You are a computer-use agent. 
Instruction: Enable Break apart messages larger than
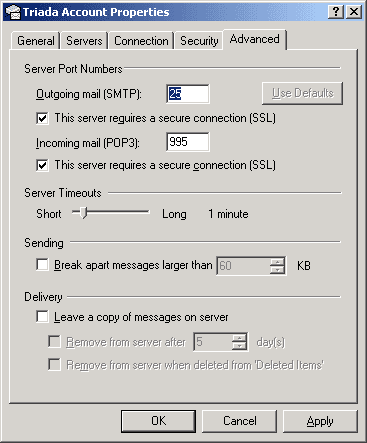pos(42,265)
